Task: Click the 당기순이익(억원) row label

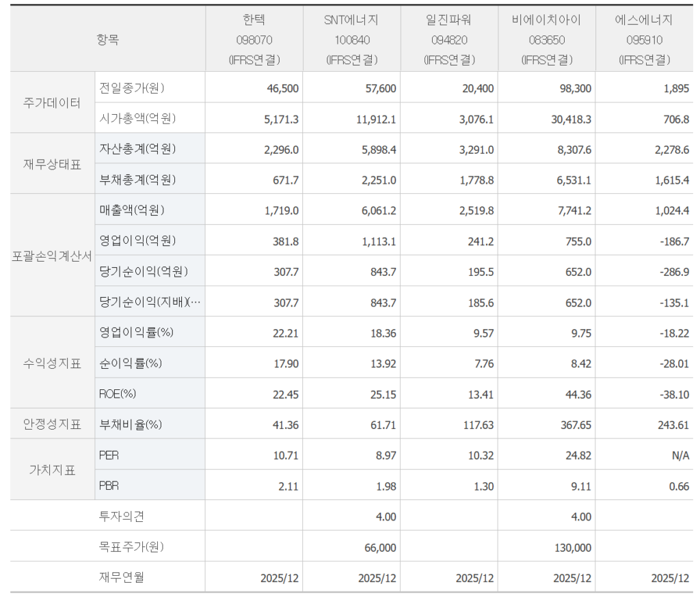Action: (144, 271)
